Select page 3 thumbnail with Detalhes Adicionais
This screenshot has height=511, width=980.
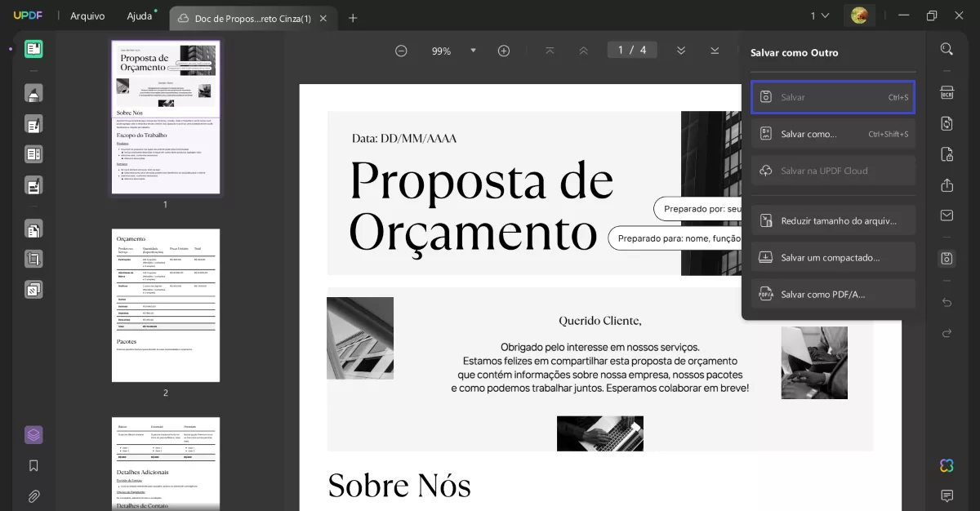(x=166, y=464)
